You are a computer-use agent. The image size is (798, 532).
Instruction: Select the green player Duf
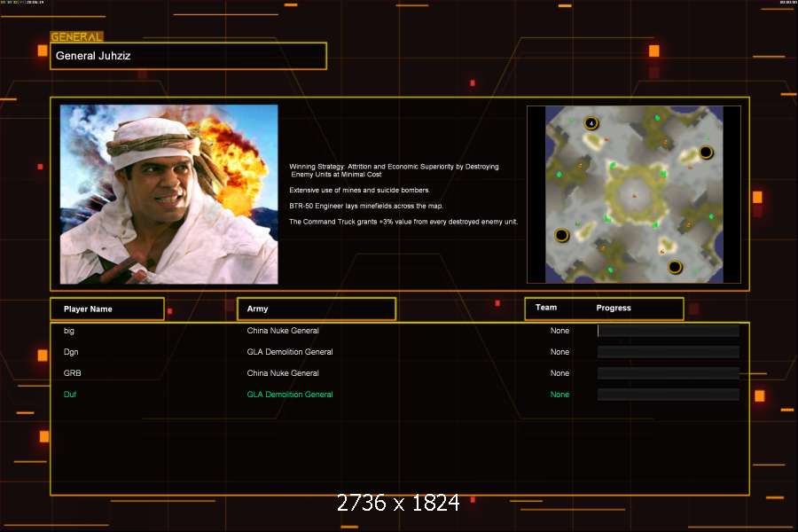(x=70, y=395)
